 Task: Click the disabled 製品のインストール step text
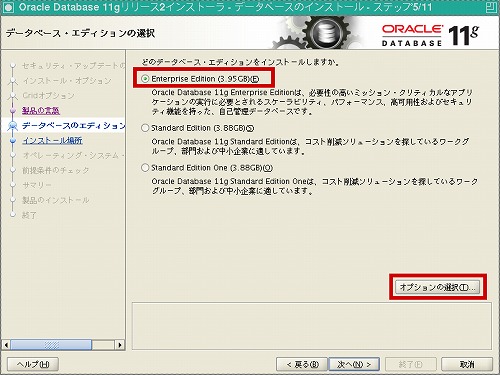point(56,200)
